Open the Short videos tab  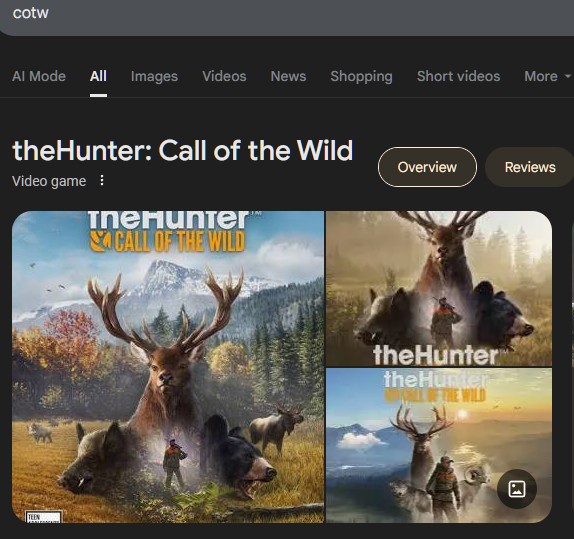(458, 76)
